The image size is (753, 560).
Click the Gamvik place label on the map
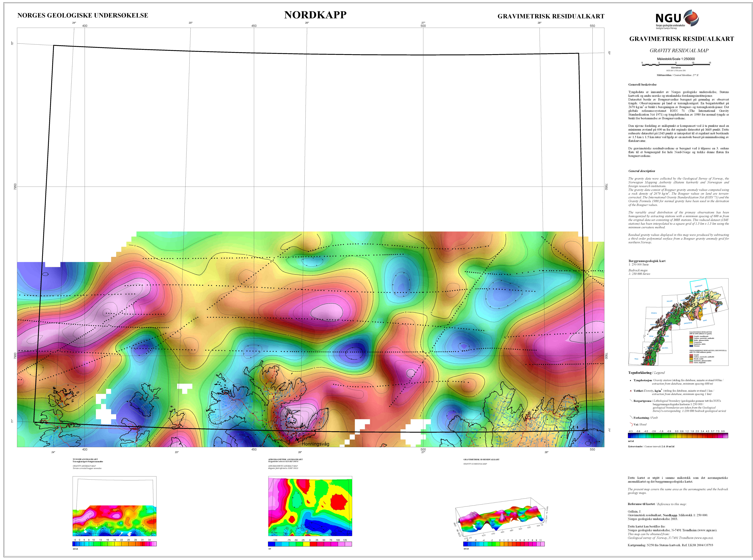click(x=568, y=409)
